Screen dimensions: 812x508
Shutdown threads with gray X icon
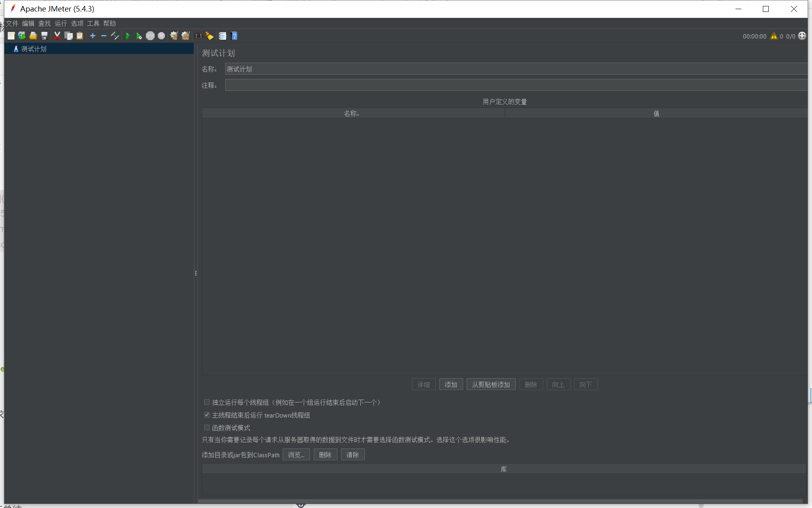[x=161, y=36]
